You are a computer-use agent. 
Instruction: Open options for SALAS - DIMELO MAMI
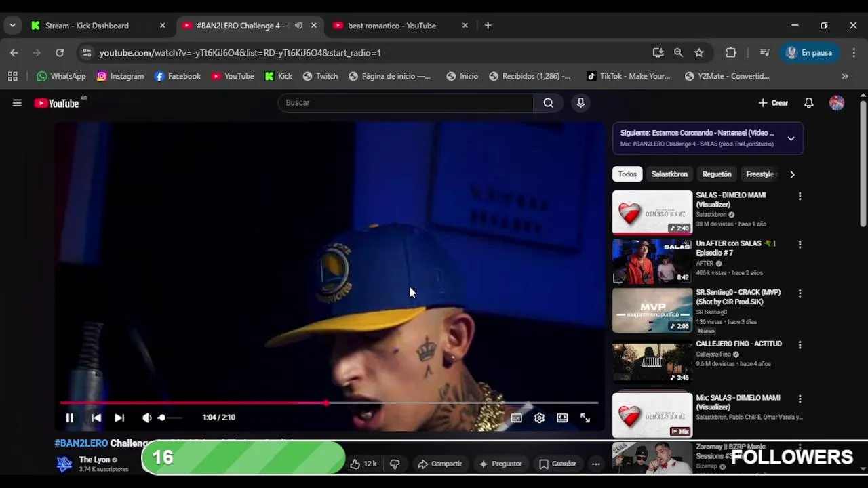tap(800, 196)
